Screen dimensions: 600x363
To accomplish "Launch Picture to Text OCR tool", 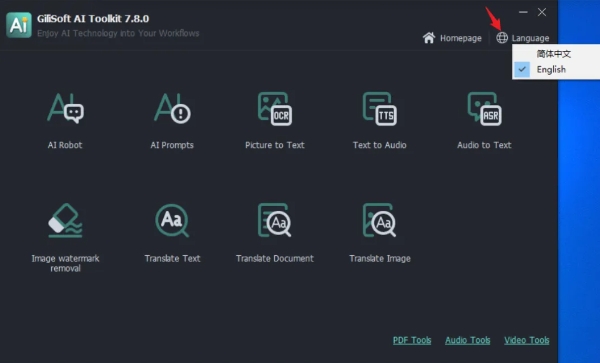I will [x=275, y=120].
